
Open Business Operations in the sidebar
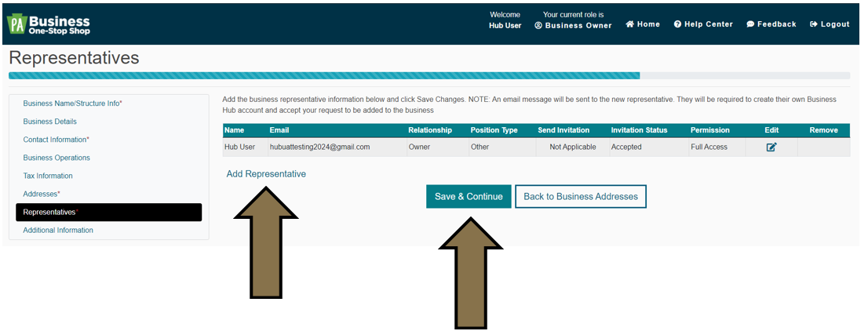pos(57,158)
